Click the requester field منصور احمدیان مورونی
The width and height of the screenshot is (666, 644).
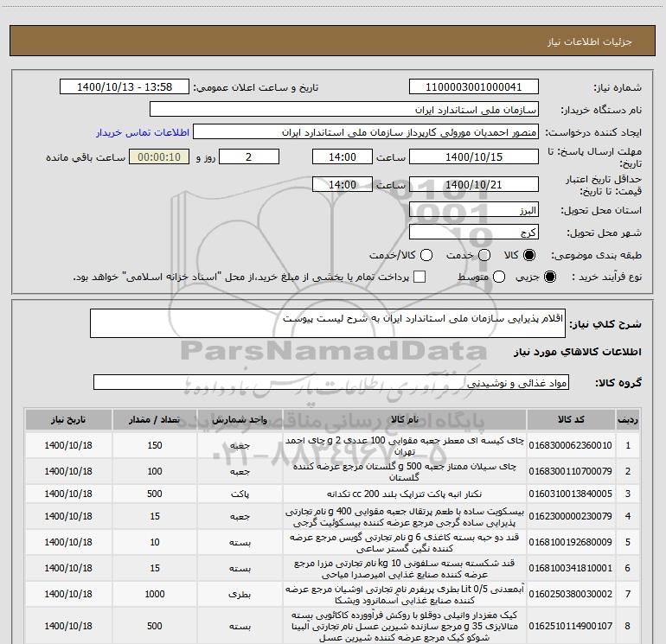tap(366, 132)
